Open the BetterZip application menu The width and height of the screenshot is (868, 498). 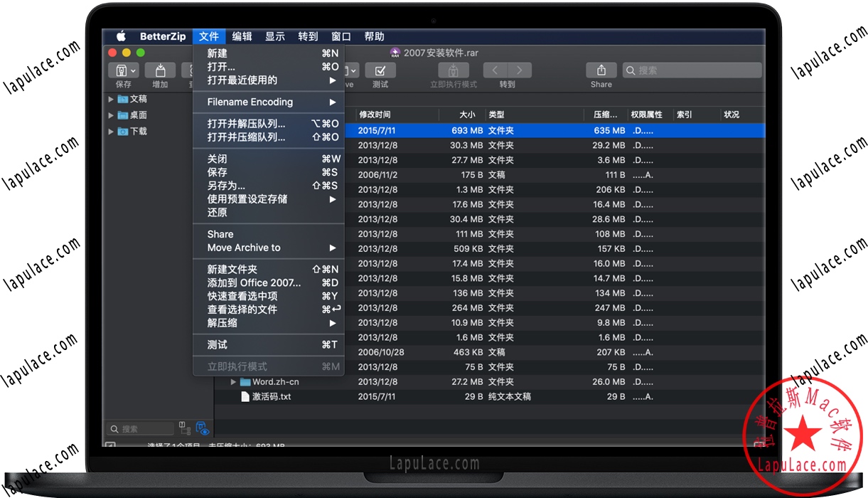163,36
